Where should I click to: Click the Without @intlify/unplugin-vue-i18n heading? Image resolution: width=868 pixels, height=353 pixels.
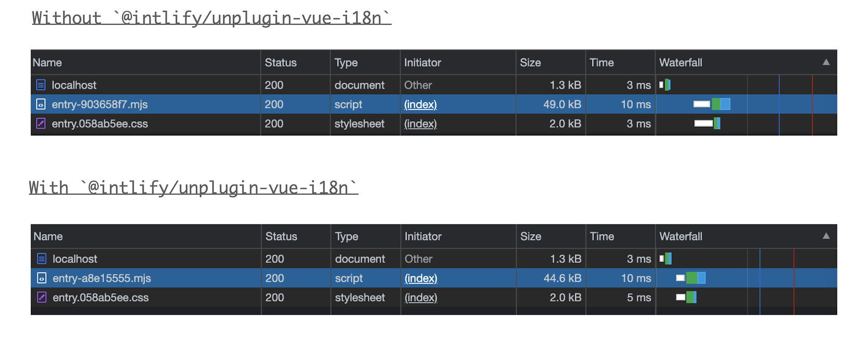click(210, 17)
